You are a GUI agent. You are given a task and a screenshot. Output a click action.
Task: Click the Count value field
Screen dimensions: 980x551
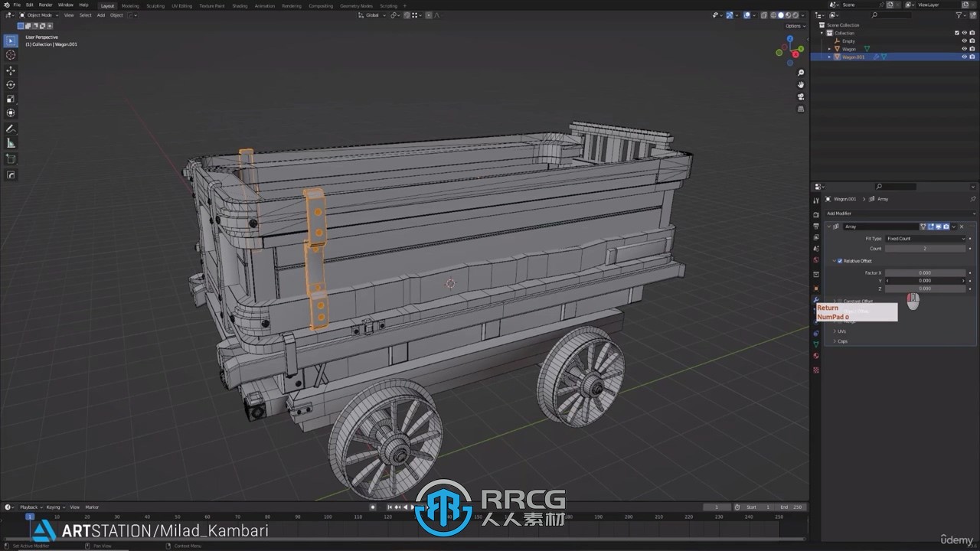click(x=926, y=249)
